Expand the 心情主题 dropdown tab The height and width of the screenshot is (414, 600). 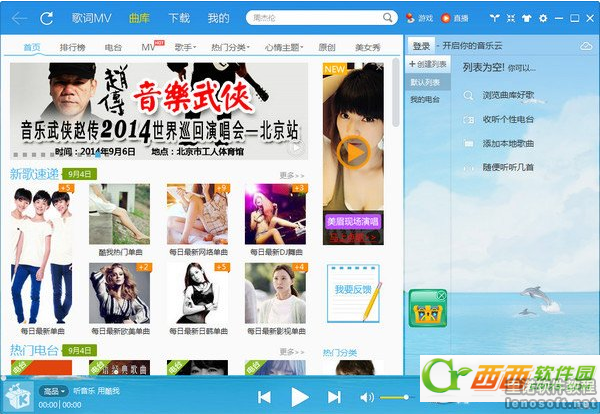point(284,47)
